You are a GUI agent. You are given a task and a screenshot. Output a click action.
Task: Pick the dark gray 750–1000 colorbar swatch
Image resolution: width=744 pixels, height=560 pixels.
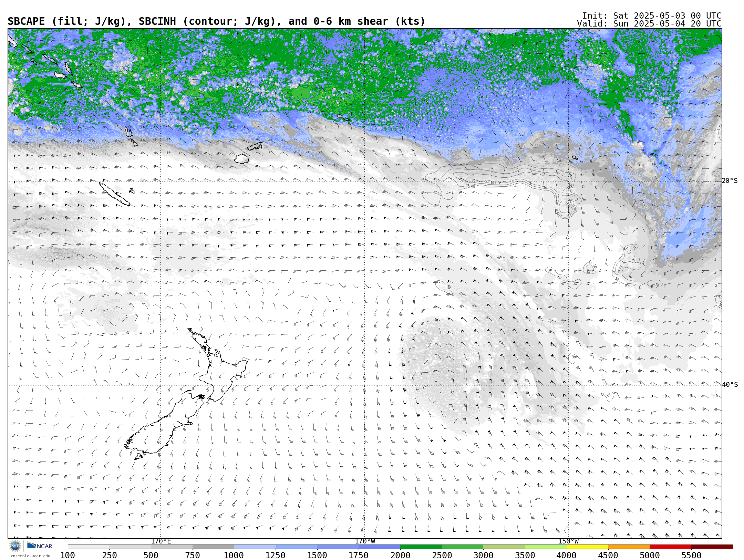(213, 547)
